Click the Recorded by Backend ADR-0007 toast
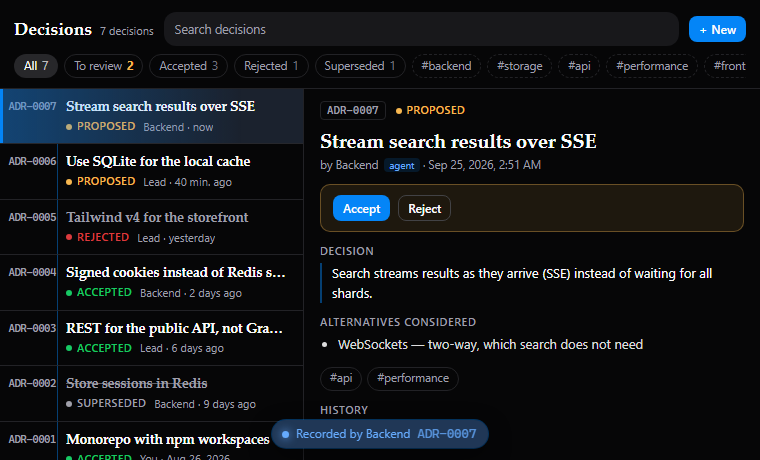 pos(380,434)
